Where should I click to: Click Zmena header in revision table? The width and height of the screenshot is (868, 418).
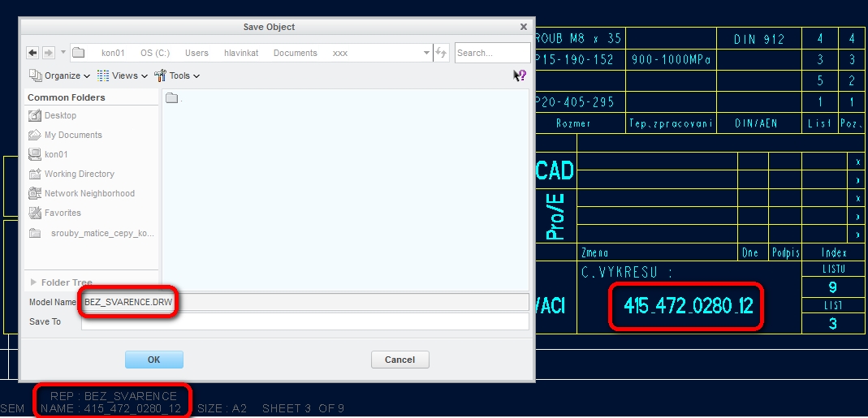[594, 253]
